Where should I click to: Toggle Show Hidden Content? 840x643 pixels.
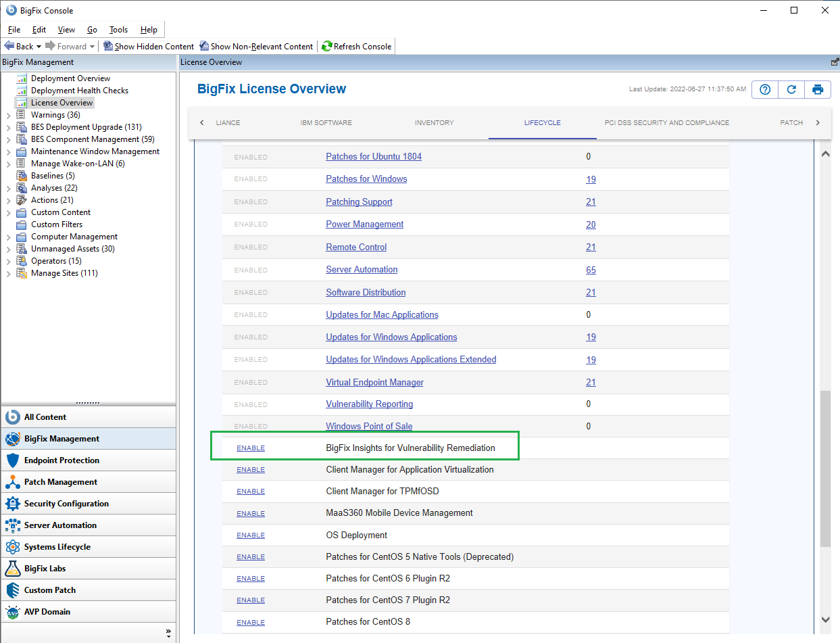149,47
